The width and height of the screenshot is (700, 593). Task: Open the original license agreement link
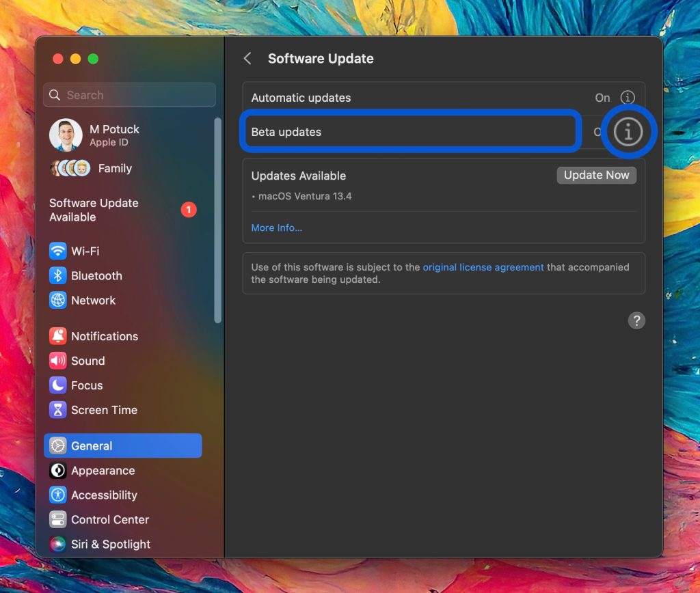point(483,267)
